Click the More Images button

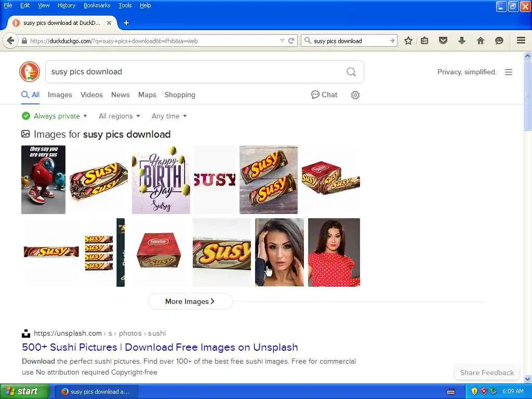tap(190, 301)
